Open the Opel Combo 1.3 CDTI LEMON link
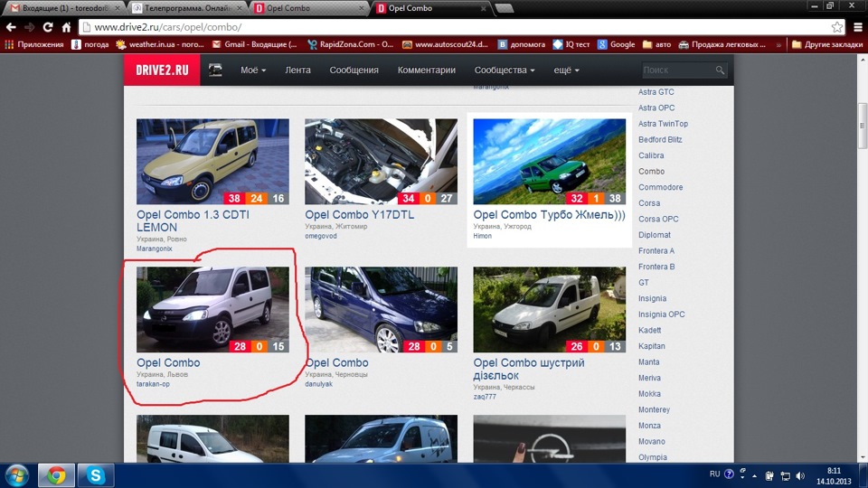Image resolution: width=868 pixels, height=488 pixels. (x=193, y=221)
